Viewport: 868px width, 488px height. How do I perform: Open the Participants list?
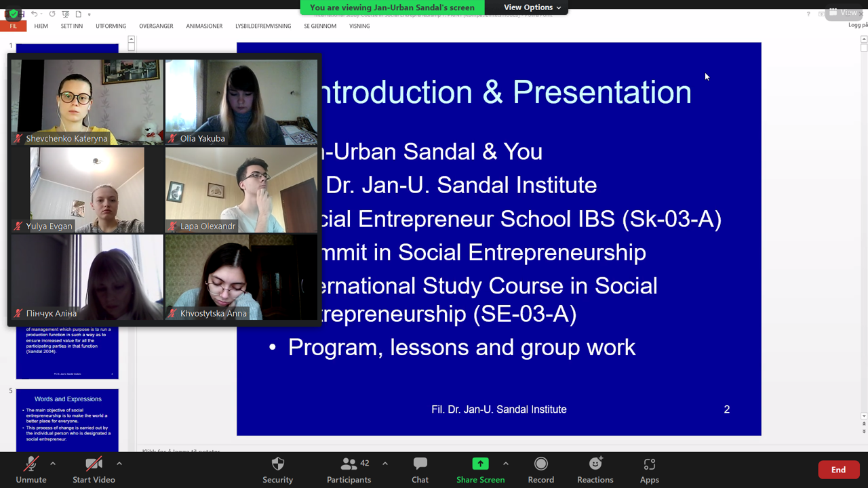pyautogui.click(x=349, y=464)
